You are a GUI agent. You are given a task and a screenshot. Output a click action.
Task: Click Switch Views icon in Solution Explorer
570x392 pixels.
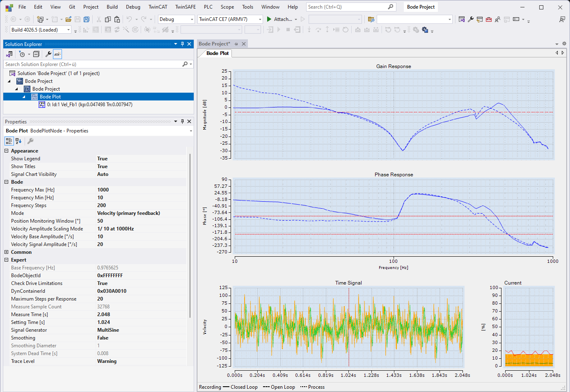tap(9, 54)
